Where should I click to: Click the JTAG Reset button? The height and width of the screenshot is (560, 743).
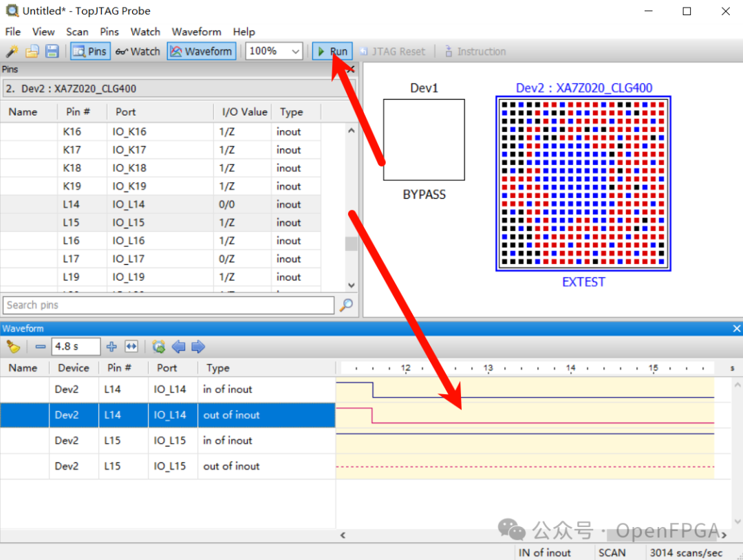click(392, 51)
